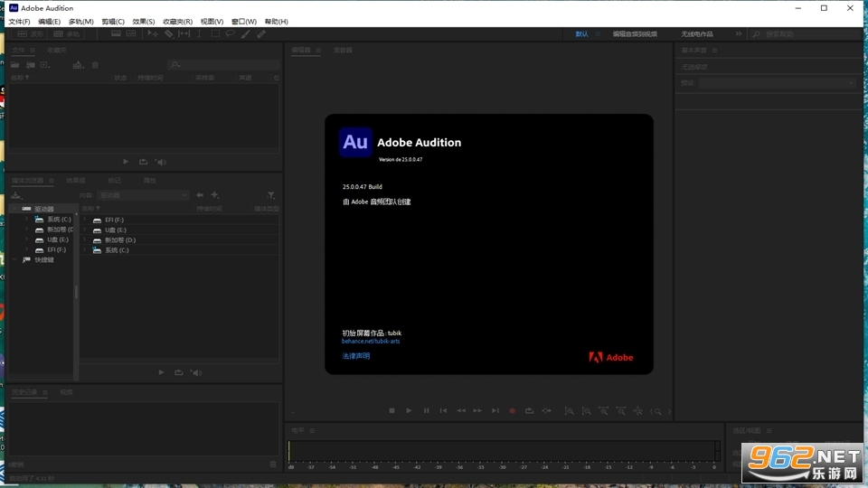
Task: Open Media Browser contents dropdown
Action: pos(143,195)
